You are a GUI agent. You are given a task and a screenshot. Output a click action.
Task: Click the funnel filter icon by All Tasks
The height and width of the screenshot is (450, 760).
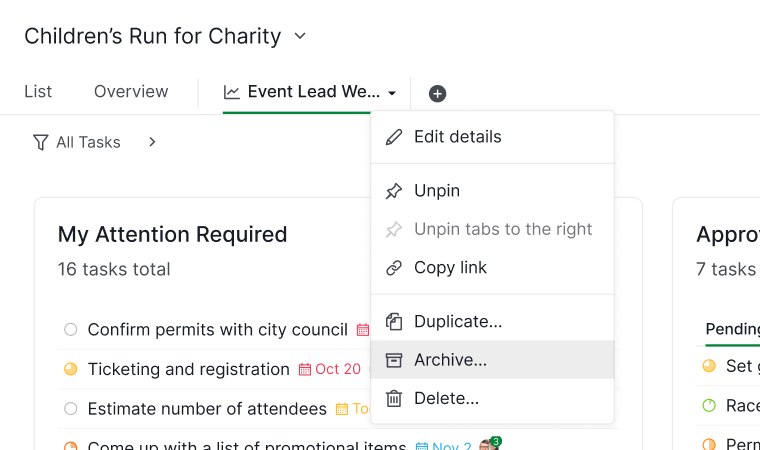click(x=41, y=143)
